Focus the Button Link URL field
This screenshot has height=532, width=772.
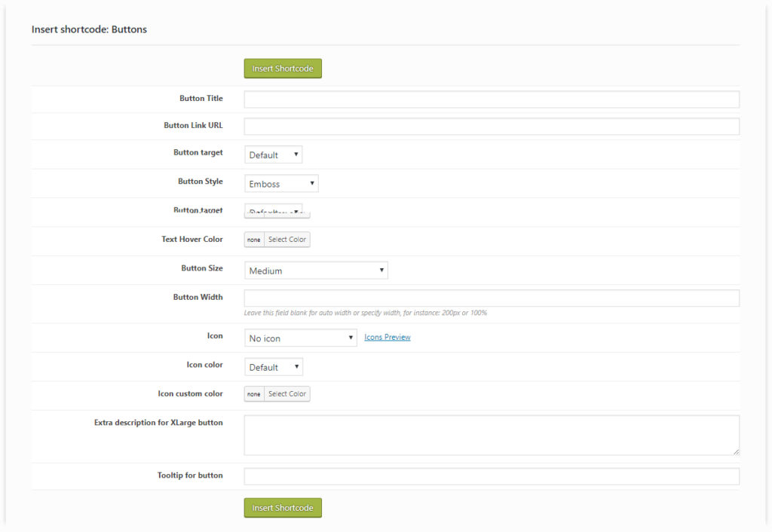[x=492, y=126]
